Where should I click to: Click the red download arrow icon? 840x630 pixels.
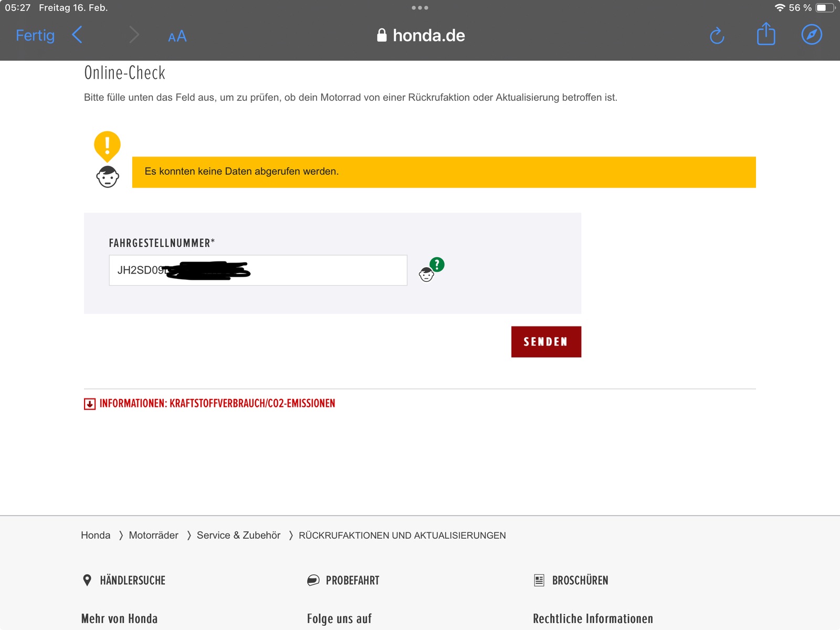pos(90,404)
